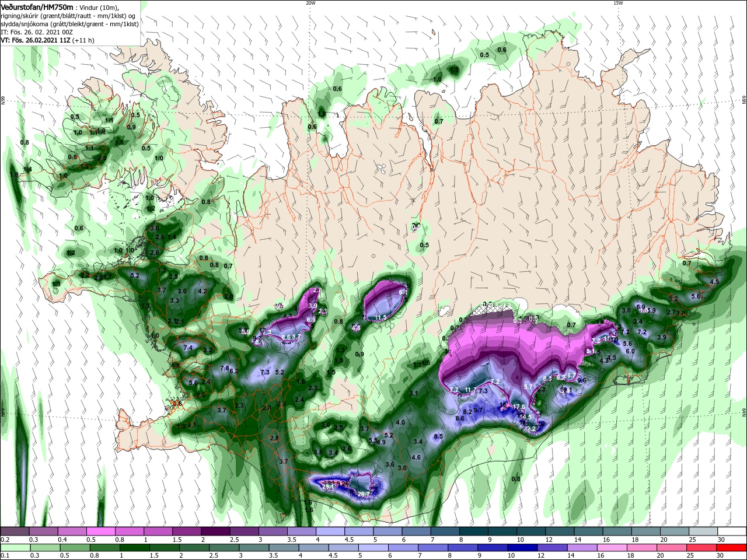Select the light grey 25 swatch, top legend row

tap(703, 531)
